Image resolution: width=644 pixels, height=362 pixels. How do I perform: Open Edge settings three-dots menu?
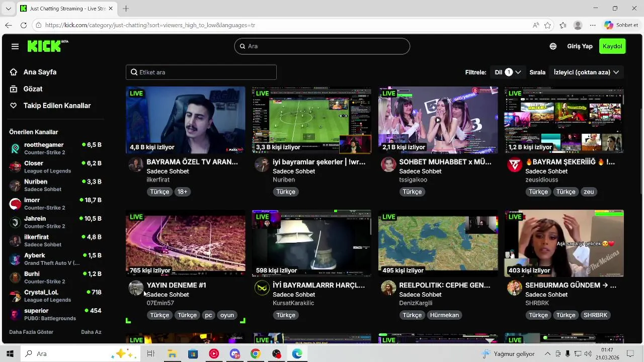tap(593, 25)
